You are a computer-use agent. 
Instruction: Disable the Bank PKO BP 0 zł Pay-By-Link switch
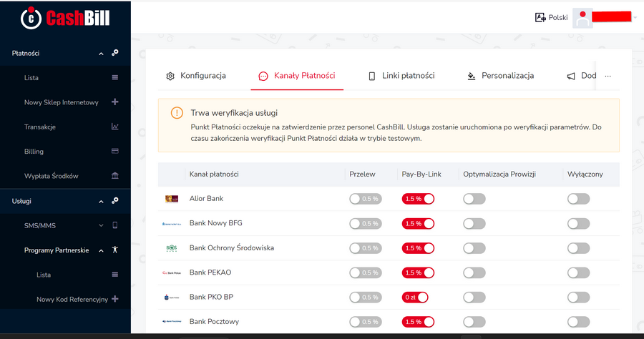(x=415, y=298)
